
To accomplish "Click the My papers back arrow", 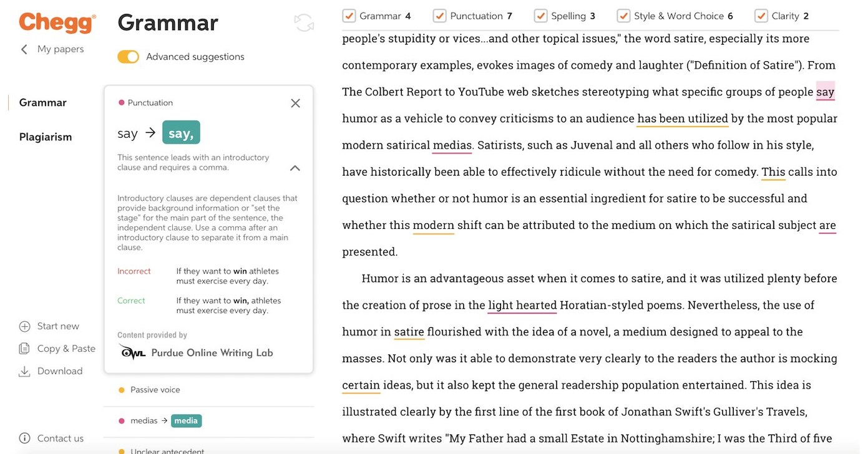I will tap(24, 49).
